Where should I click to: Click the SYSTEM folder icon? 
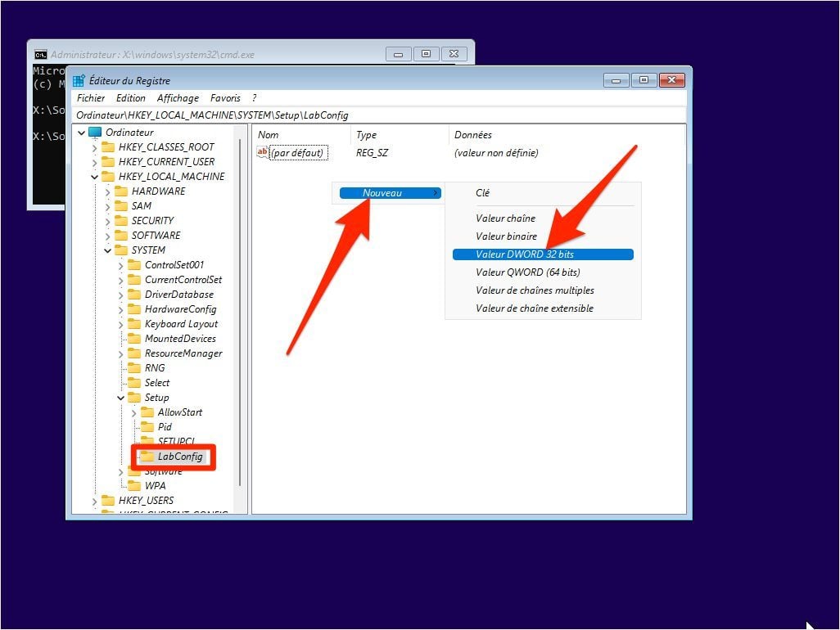122,250
